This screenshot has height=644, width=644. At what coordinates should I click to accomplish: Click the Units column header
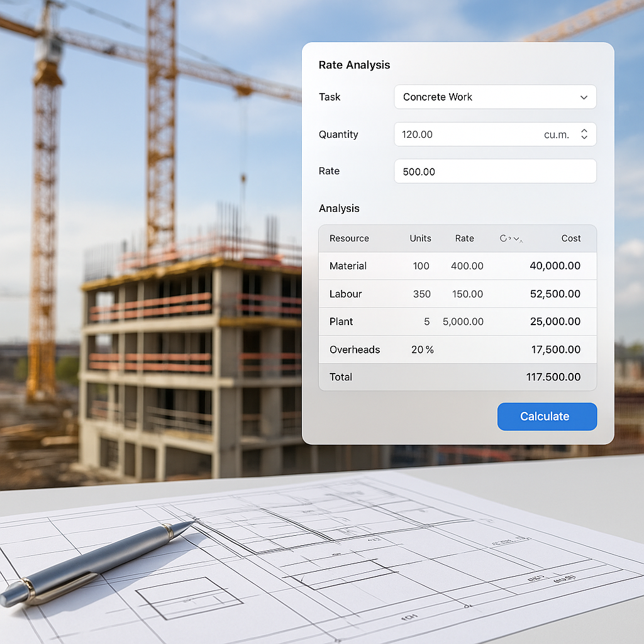tap(420, 238)
